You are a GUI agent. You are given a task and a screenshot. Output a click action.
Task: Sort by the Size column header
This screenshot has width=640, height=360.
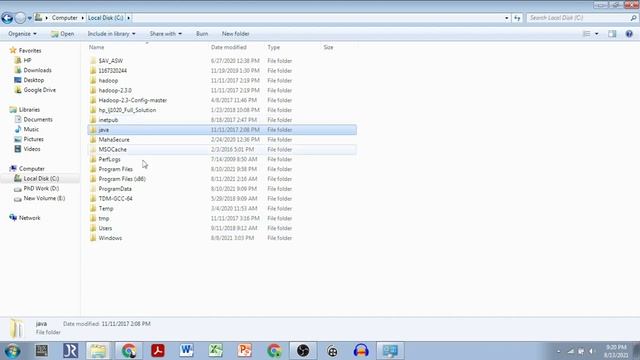(328, 47)
